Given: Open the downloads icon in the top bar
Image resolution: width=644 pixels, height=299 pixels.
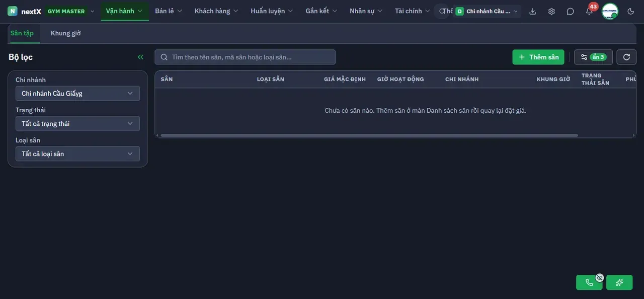Looking at the screenshot, I should 533,11.
